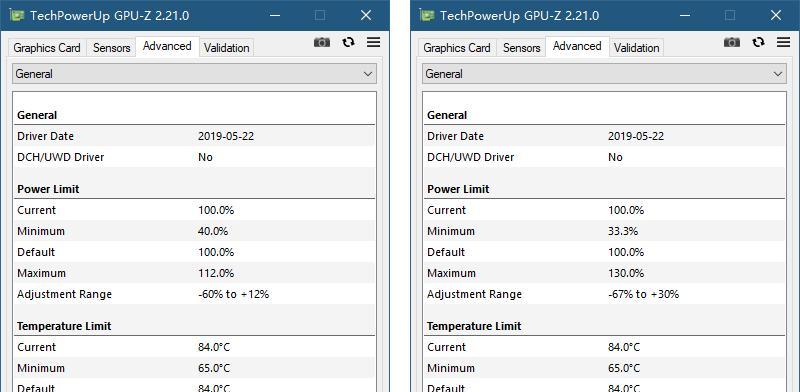Minimize the left GPU-Z window

275,15
